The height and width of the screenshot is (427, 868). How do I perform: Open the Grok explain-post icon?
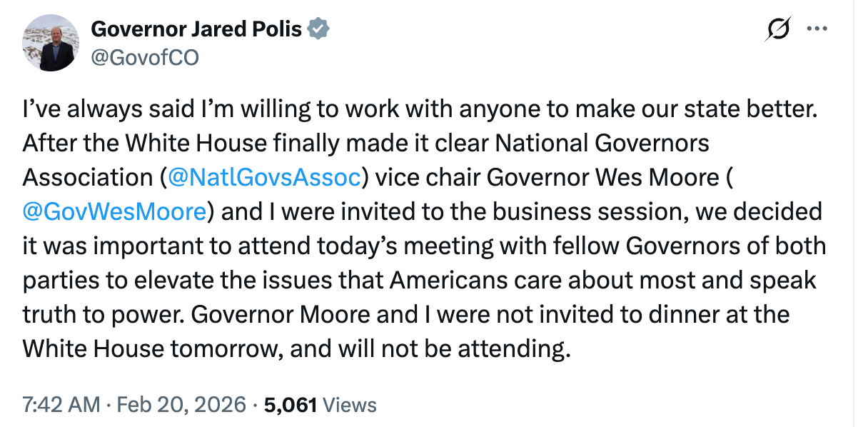[778, 29]
